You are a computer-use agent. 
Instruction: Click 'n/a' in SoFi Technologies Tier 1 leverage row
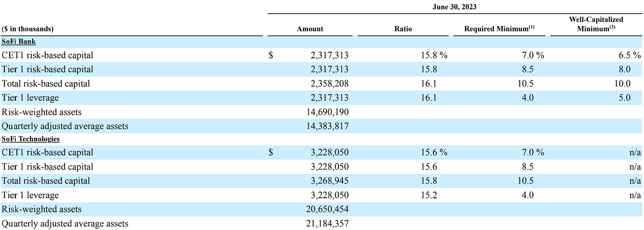tap(636, 195)
